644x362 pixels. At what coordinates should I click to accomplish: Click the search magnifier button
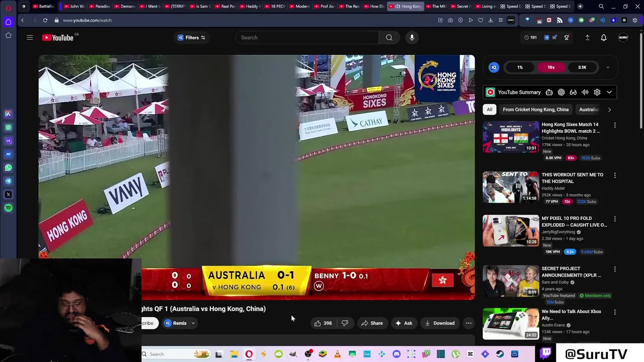(389, 37)
